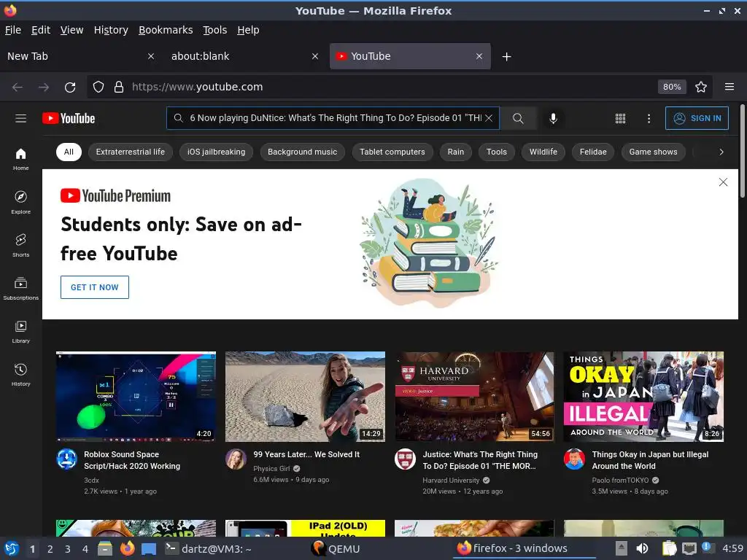Click the YouTube search input field
747x560 pixels.
[333, 118]
